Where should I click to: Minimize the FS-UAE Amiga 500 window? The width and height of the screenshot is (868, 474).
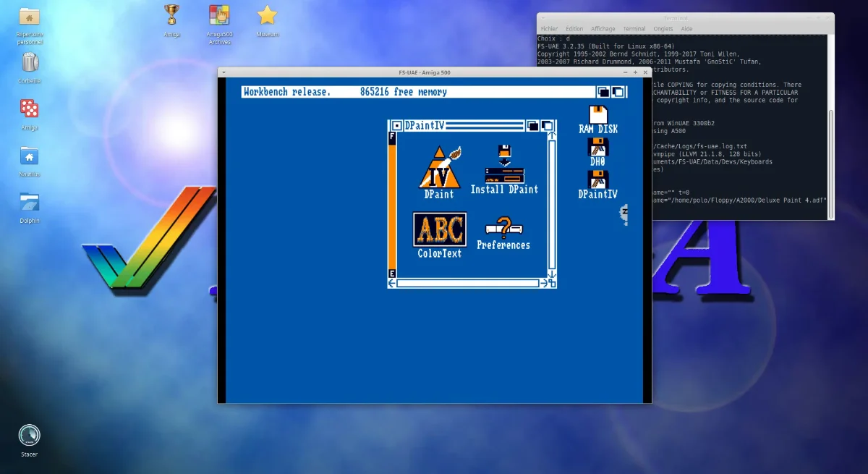(626, 72)
